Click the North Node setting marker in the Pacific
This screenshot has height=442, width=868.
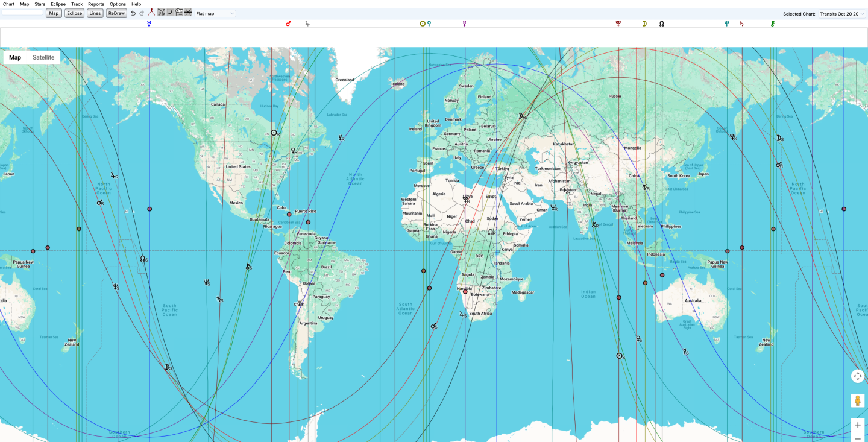[x=144, y=259]
